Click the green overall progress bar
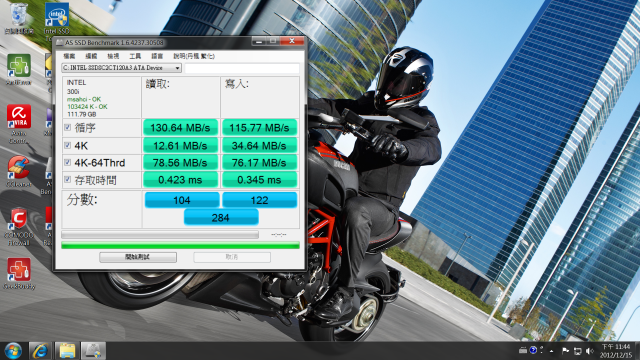The height and width of the screenshot is (360, 640). (x=180, y=245)
